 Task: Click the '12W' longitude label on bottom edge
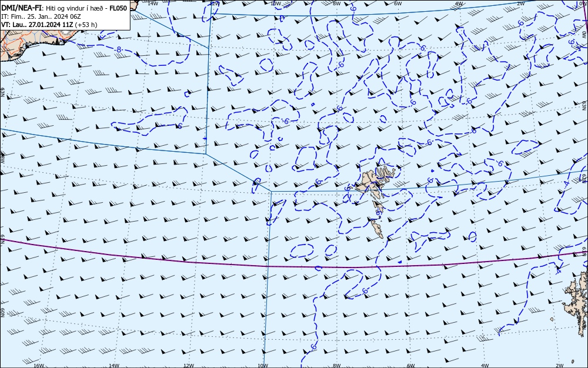(x=189, y=366)
